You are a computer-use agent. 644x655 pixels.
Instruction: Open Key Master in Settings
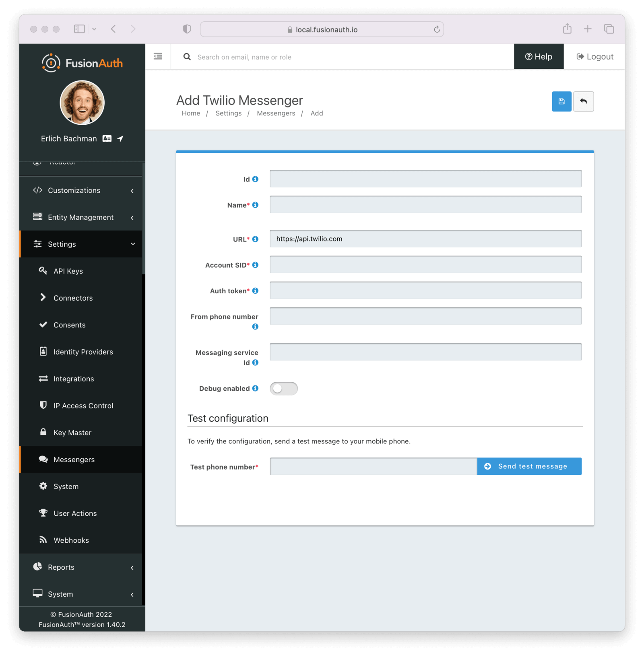pyautogui.click(x=80, y=433)
